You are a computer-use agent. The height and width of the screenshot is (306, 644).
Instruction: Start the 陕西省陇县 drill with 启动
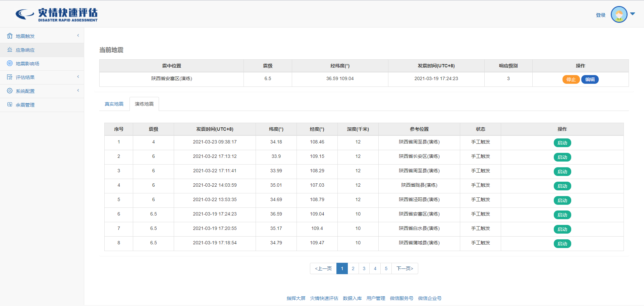562,186
